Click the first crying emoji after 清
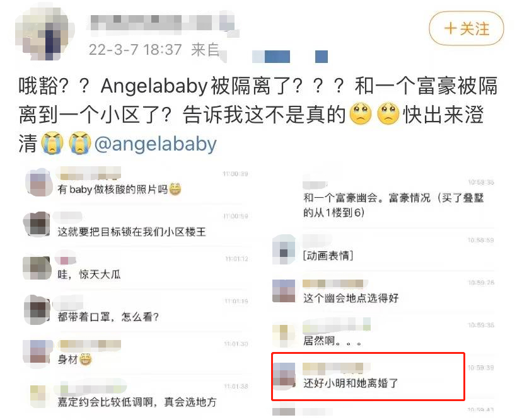522x420 pixels. (52, 144)
